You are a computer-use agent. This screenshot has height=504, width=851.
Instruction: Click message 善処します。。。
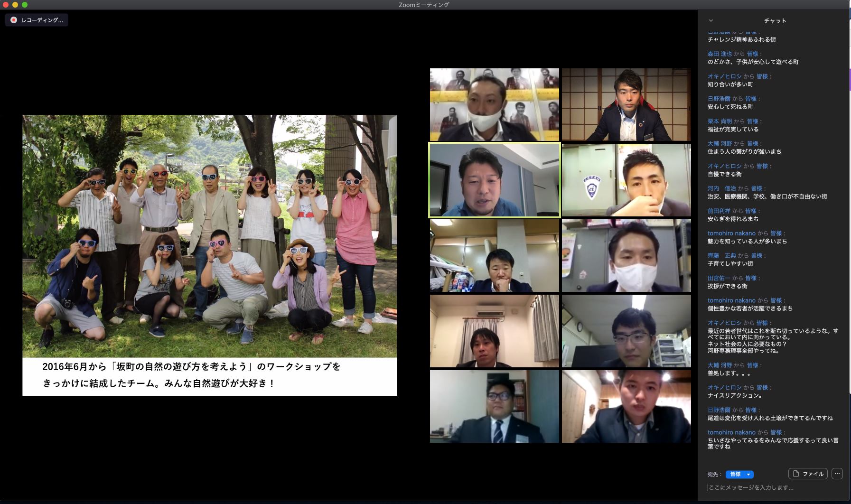729,373
